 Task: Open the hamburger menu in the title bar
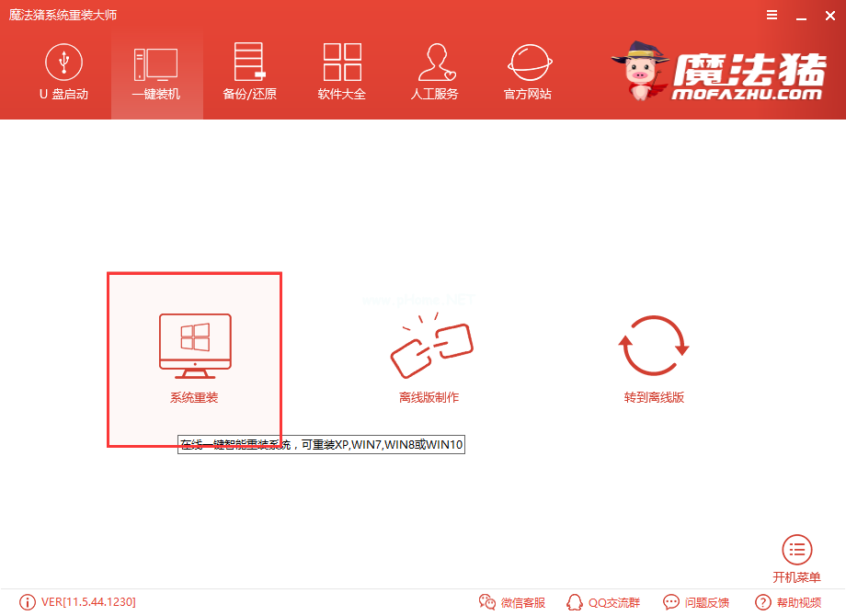[772, 15]
